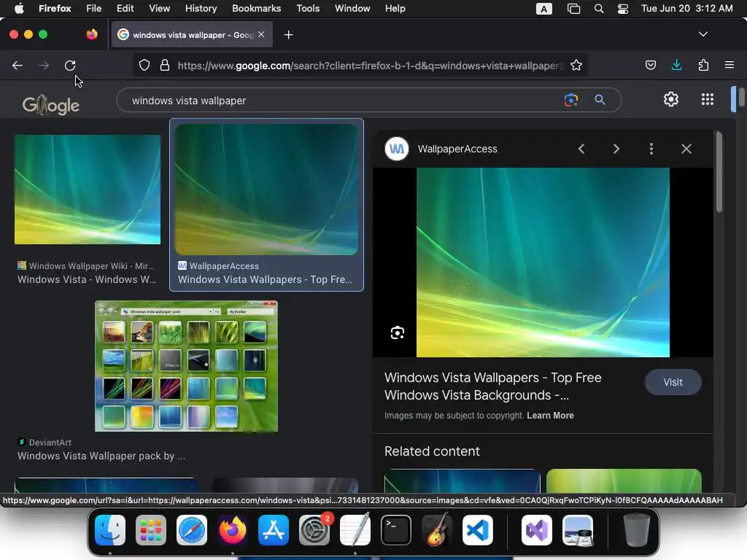Show next image in preview panel
This screenshot has height=560, width=747.
616,149
